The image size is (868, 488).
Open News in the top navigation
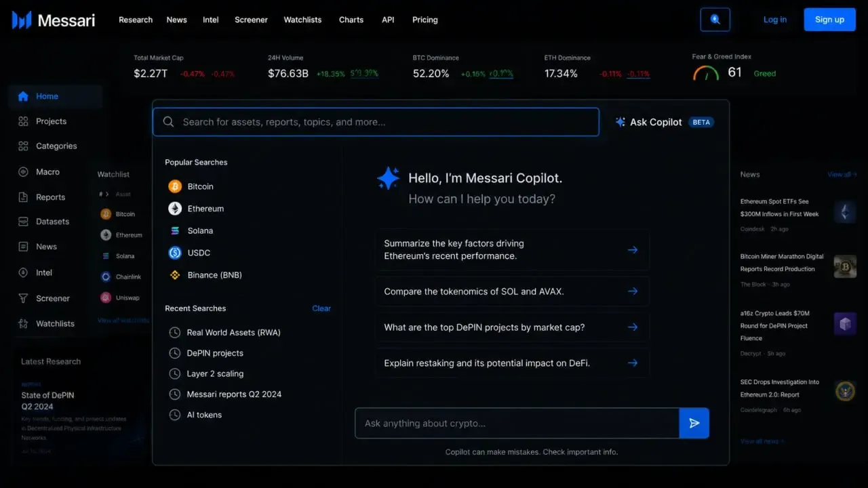(177, 20)
